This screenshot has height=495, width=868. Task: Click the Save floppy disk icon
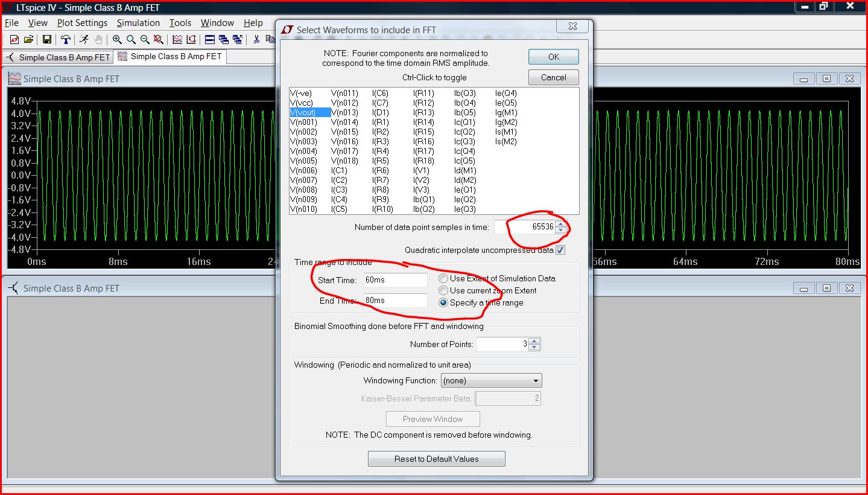tap(47, 39)
